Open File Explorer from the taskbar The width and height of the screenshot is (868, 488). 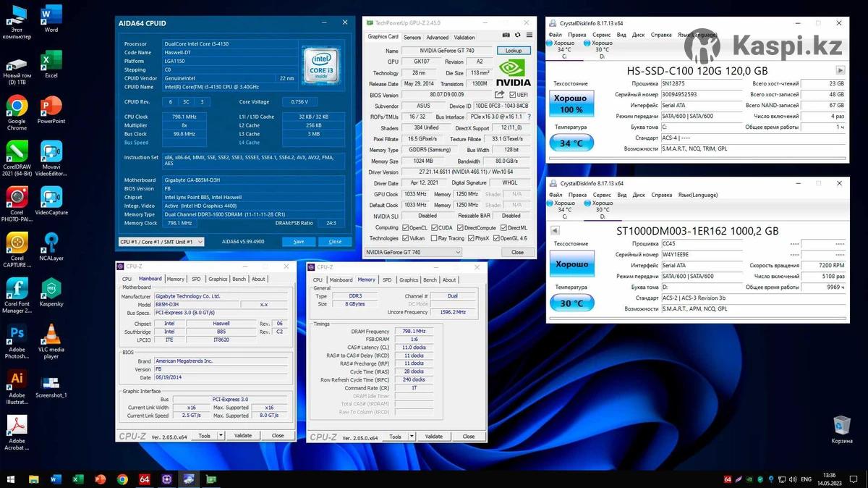coord(33,479)
